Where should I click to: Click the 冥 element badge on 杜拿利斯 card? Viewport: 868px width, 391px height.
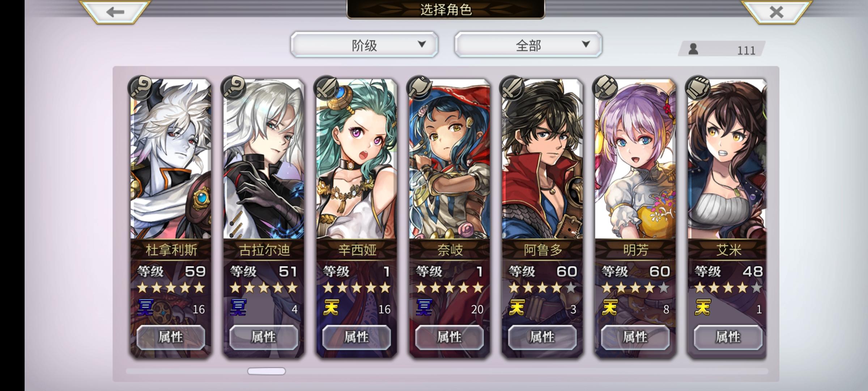(x=145, y=308)
